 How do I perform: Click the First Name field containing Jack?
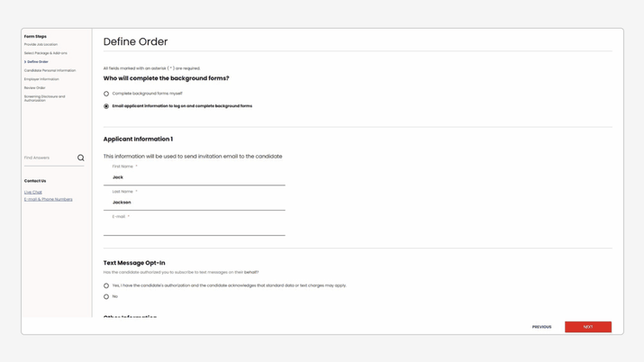194,177
